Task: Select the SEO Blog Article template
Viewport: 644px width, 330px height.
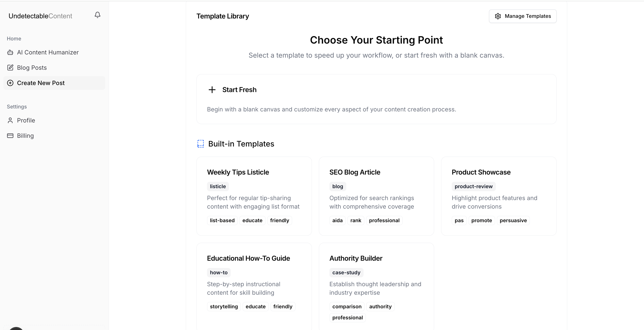Action: point(376,196)
